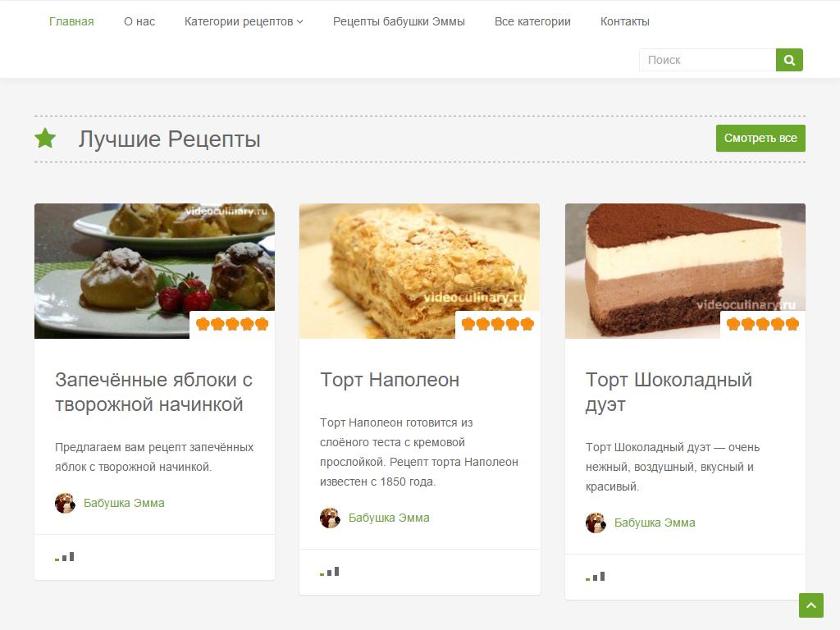
Task: Click the green star beside Лучшие Рецепты
Action: point(46,138)
